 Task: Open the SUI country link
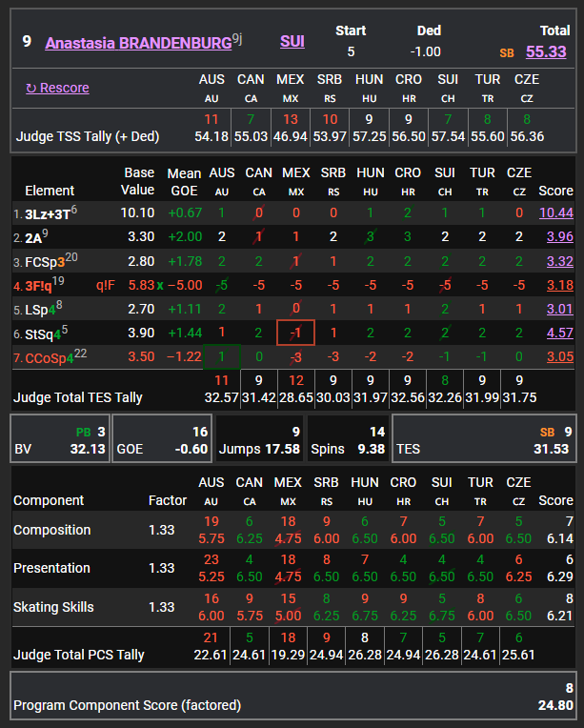pyautogui.click(x=292, y=42)
